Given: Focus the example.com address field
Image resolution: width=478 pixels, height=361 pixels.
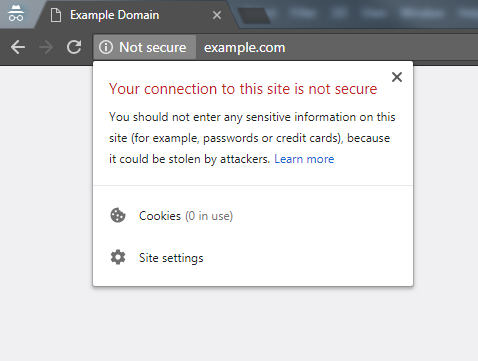Looking at the screenshot, I should pos(337,47).
